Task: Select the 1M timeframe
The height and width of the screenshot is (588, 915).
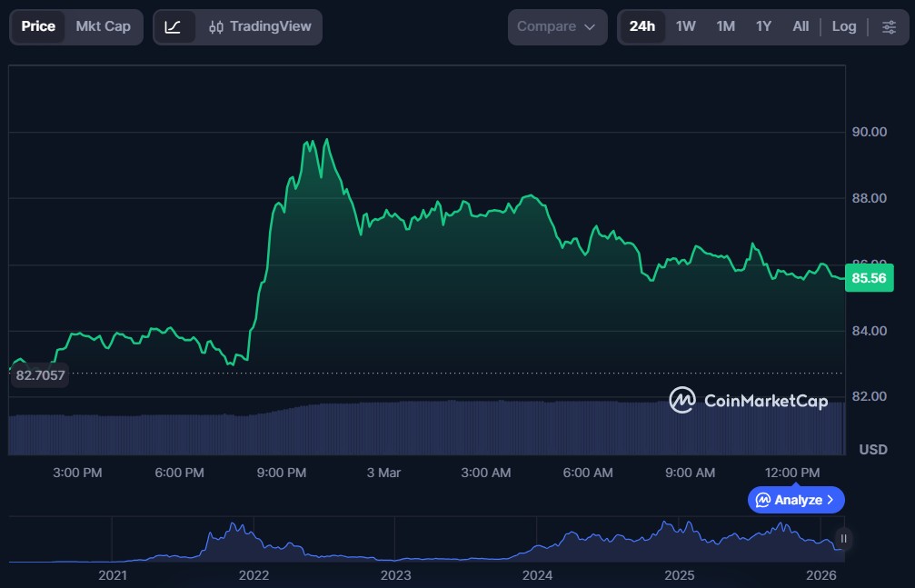Action: [x=725, y=26]
